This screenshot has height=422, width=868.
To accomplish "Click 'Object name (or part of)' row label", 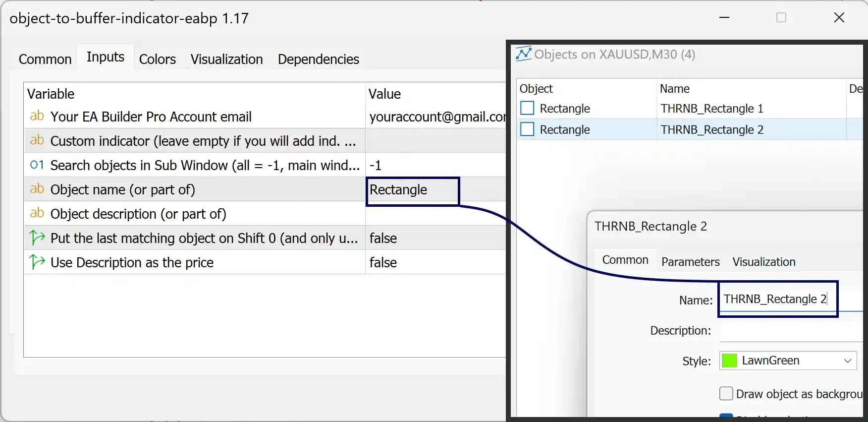I will point(123,189).
